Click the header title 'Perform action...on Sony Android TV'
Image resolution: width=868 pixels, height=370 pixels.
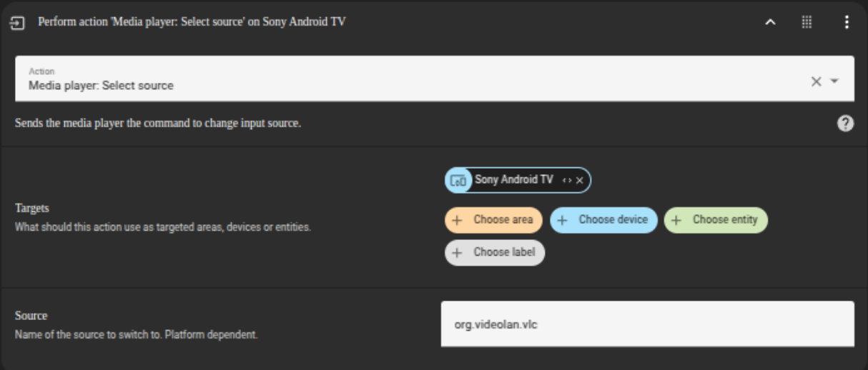point(192,22)
